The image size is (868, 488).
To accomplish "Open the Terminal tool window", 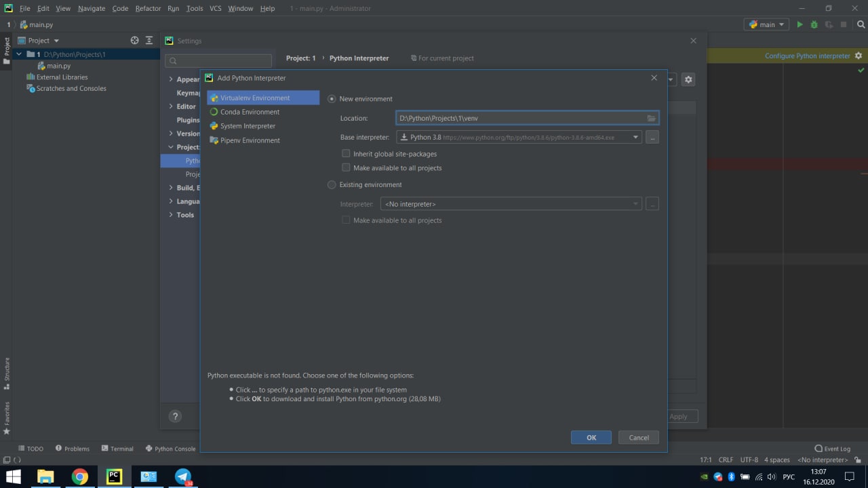I will click(x=117, y=449).
